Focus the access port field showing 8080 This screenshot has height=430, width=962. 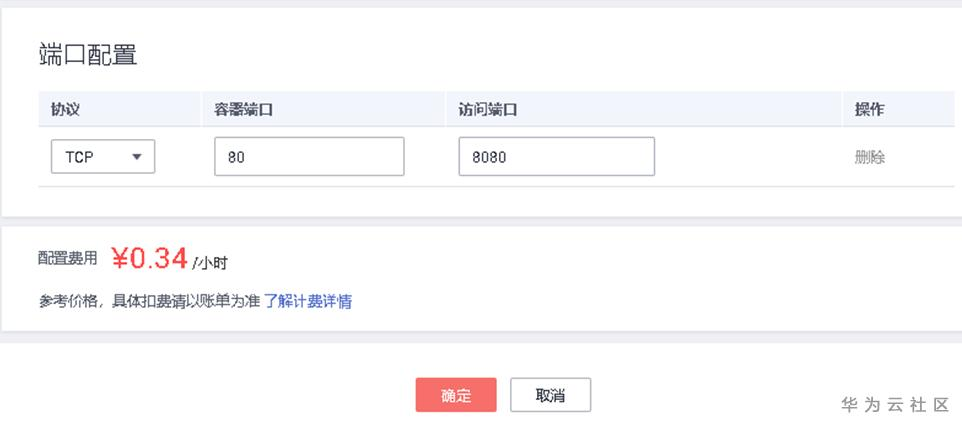tap(556, 157)
